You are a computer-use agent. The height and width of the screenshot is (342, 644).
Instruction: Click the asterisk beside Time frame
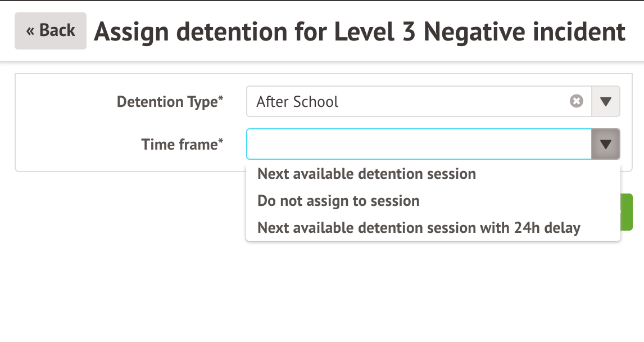click(221, 142)
